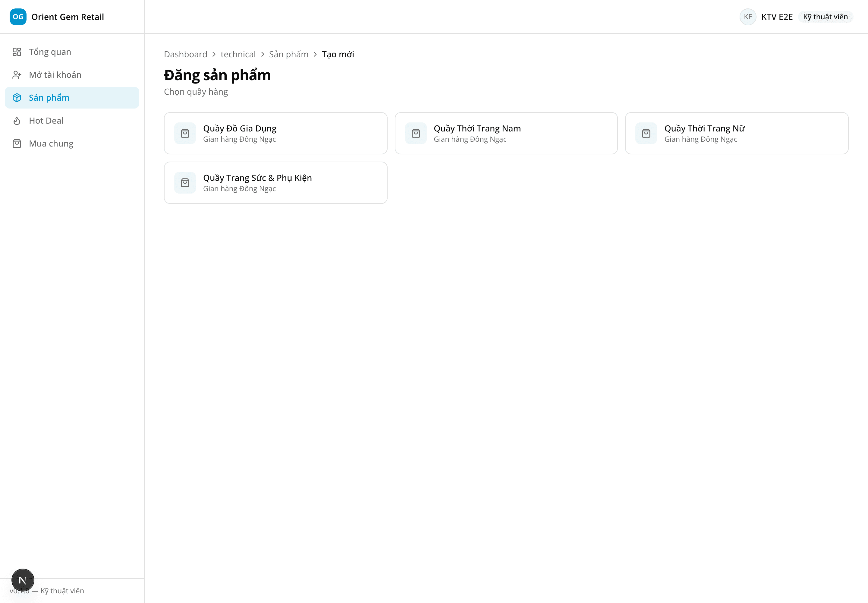Image resolution: width=868 pixels, height=603 pixels.
Task: Click the Tổng quan dashboard grid icon
Action: pos(17,52)
